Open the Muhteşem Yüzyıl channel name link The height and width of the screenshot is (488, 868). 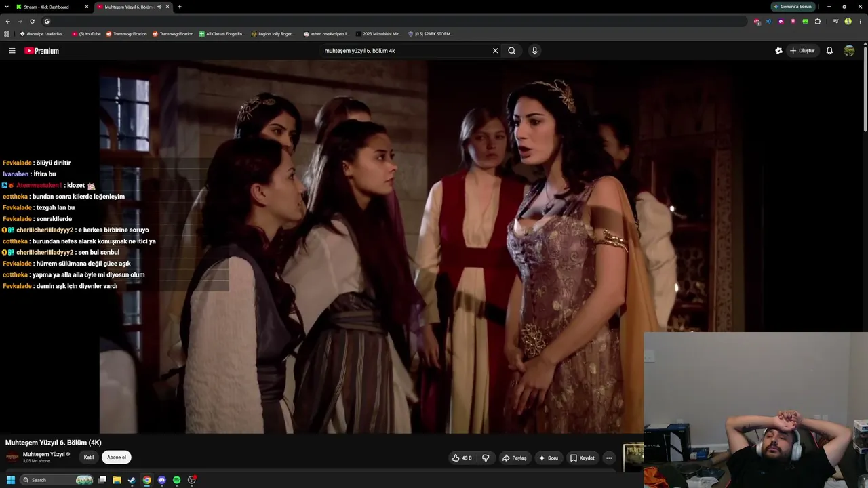click(x=44, y=454)
